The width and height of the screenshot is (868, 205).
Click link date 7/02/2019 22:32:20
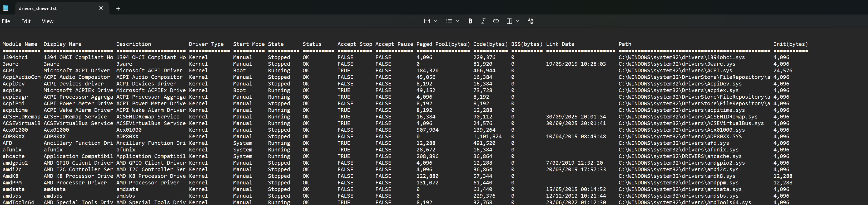pyautogui.click(x=574, y=163)
